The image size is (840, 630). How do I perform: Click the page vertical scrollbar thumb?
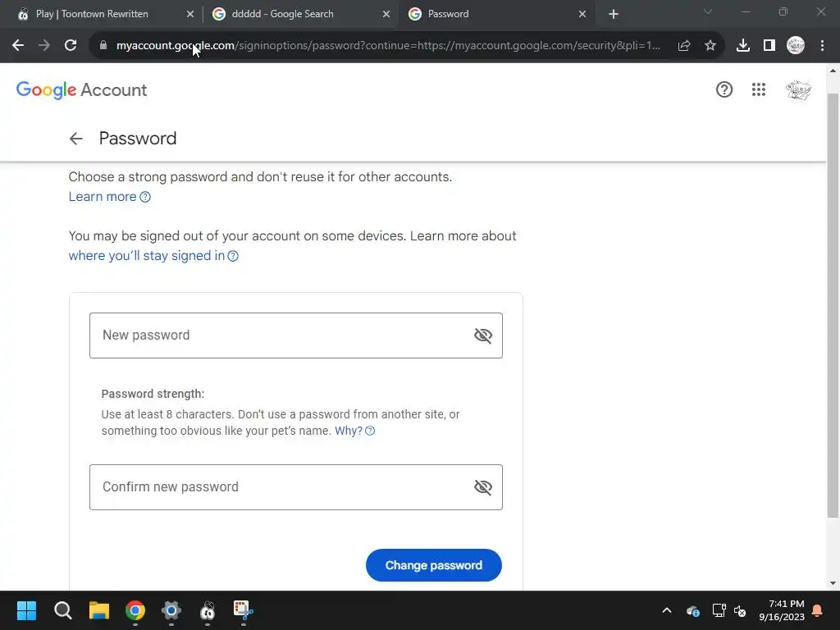833,305
